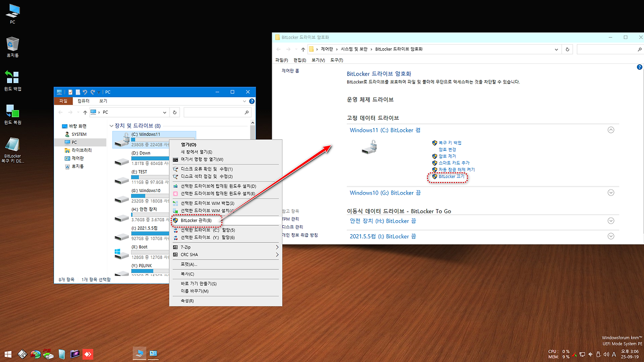Click the 복구 키 백업 link

point(450,143)
